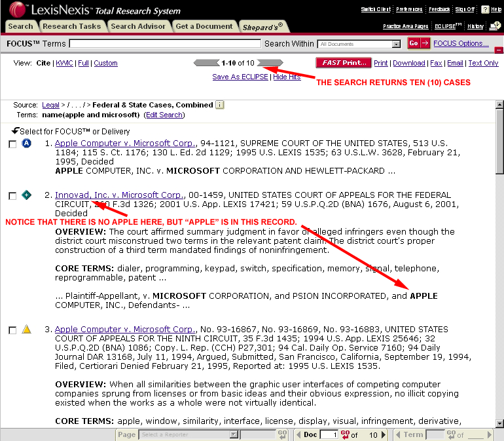This screenshot has width=504, height=441.
Task: Click the Switch Client link
Action: click(376, 9)
